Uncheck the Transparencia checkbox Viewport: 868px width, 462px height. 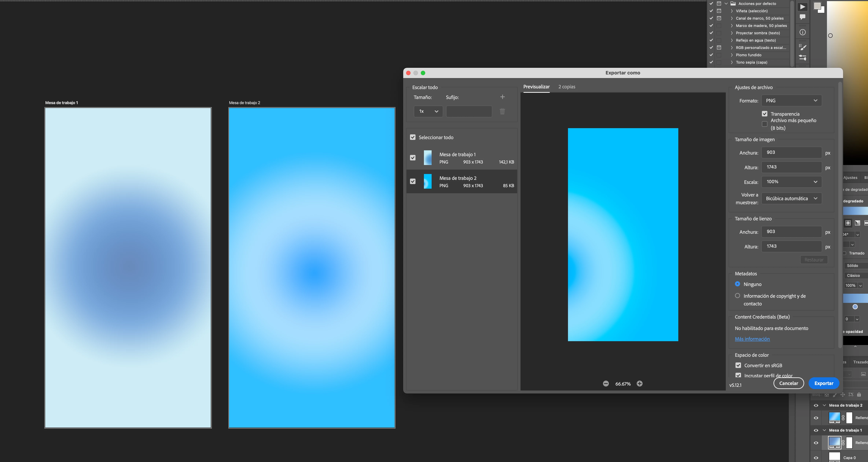765,114
